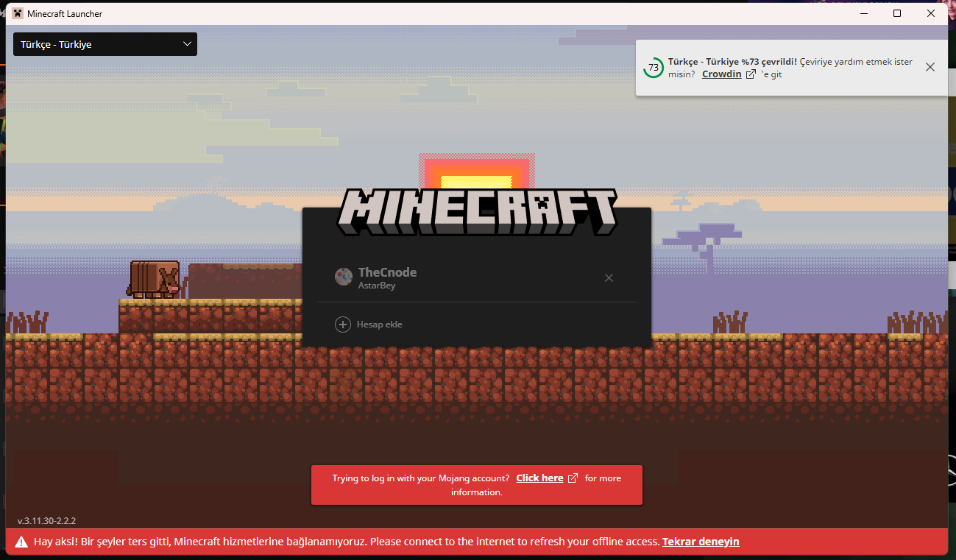Click the AstarBey username under TheCnode
Viewport: 956px width, 560px height.
[x=377, y=286]
